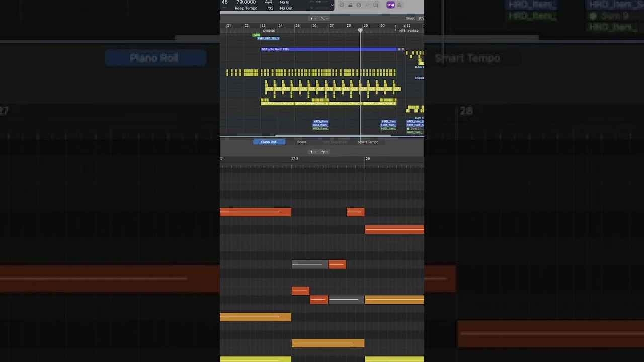Open the Piano Roll pointer tool menu
The height and width of the screenshot is (362, 644).
pyautogui.click(x=312, y=151)
